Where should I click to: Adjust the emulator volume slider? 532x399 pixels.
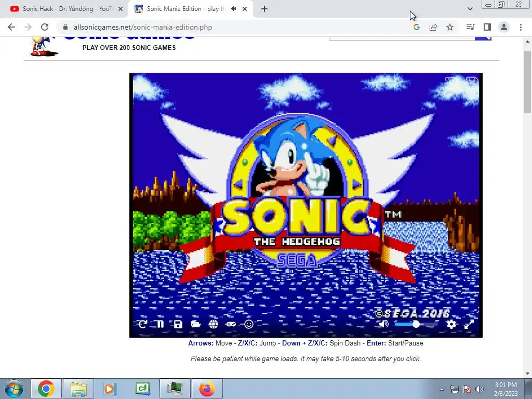416,324
